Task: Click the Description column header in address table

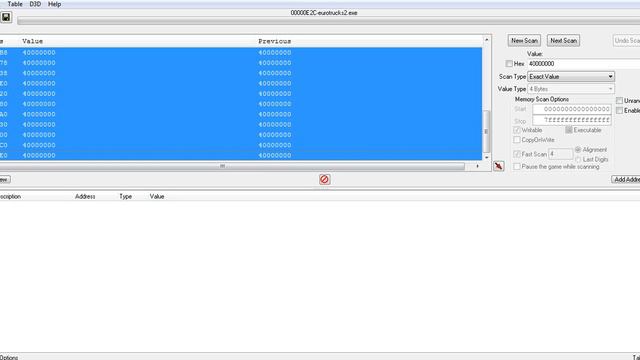Action: pos(10,196)
